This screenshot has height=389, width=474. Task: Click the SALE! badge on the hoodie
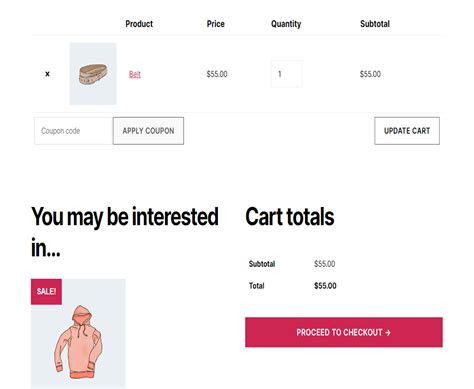pyautogui.click(x=46, y=292)
